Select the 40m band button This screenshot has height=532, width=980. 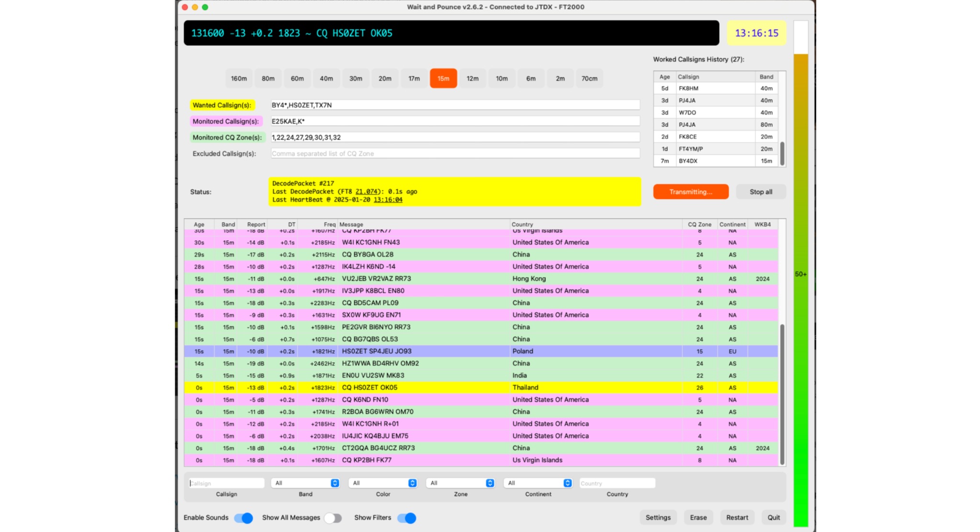[x=326, y=78]
